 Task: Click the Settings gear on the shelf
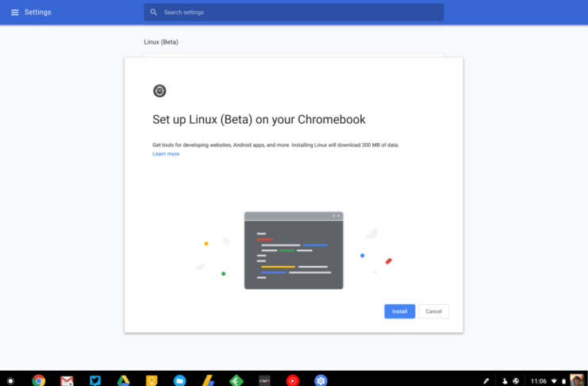(320, 380)
